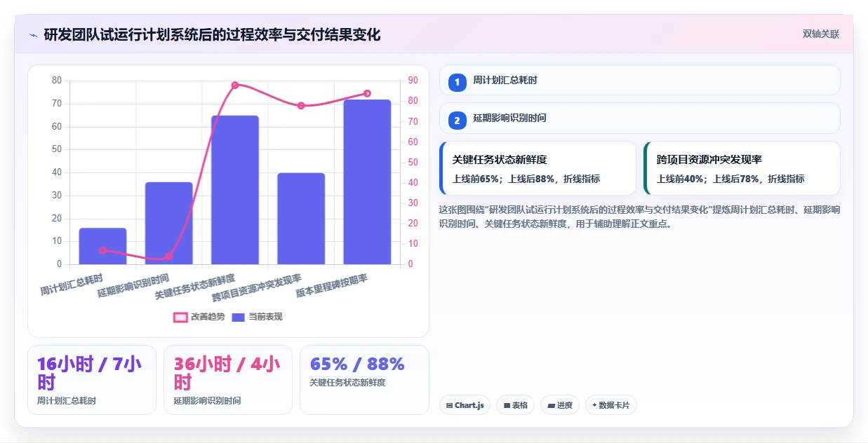Click the lightning icon beside the title
Screen dimensions: 868x443
(34, 34)
